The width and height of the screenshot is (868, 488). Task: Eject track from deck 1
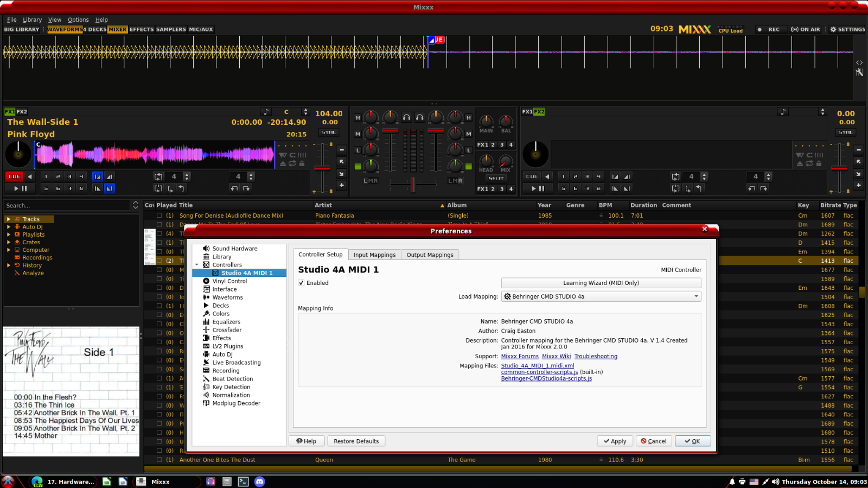pyautogui.click(x=283, y=163)
